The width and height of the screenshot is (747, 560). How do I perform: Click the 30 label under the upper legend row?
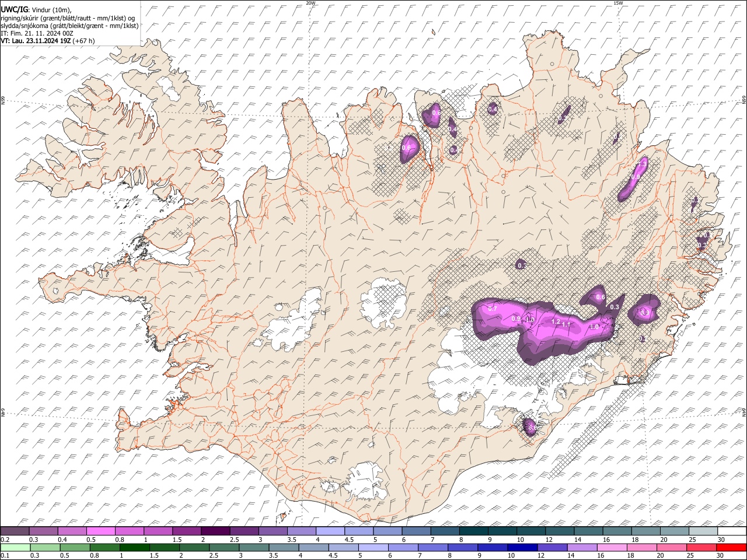(721, 540)
